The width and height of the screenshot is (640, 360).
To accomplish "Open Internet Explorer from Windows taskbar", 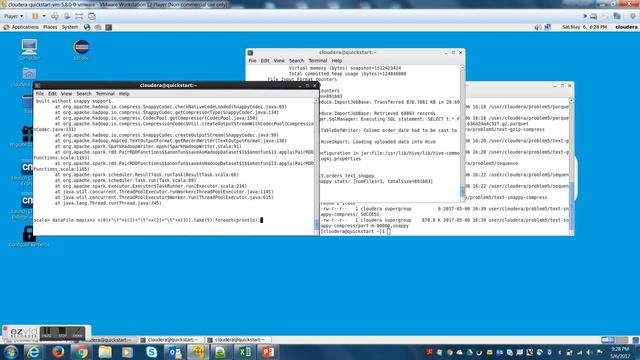I will (x=33, y=352).
